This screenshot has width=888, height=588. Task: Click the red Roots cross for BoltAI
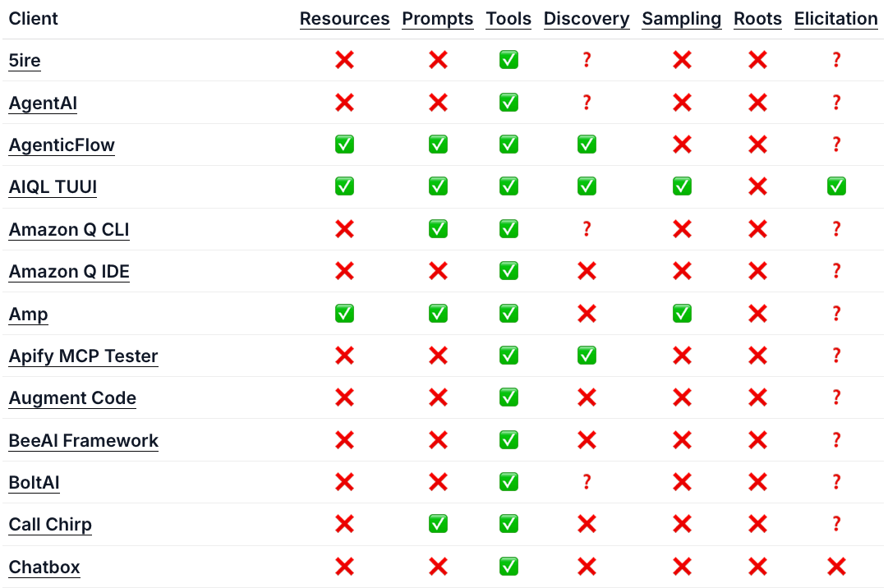pos(757,481)
